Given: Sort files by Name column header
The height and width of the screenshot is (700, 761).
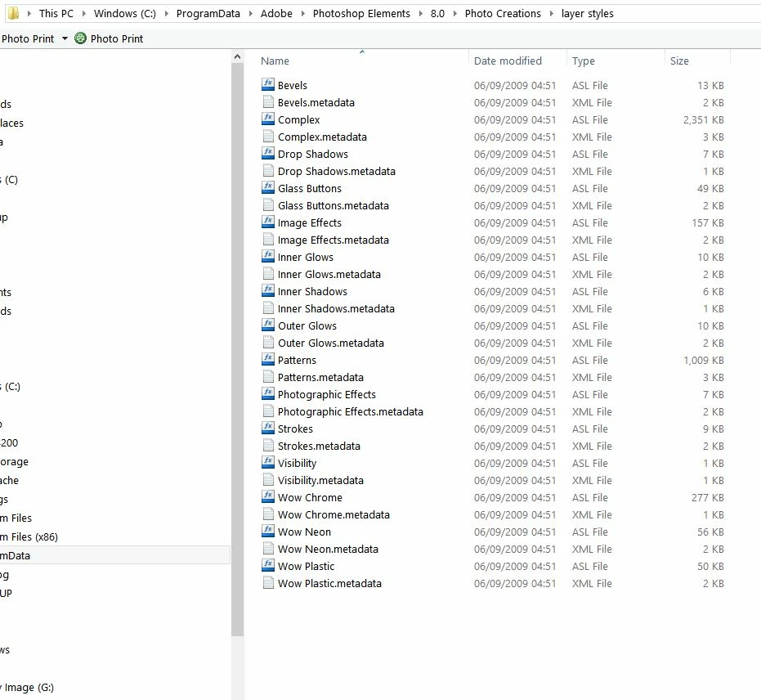Looking at the screenshot, I should pyautogui.click(x=275, y=61).
